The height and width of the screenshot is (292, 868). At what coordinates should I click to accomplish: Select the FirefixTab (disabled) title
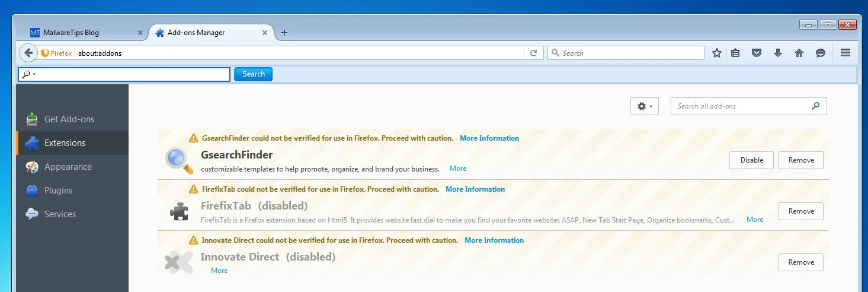[254, 206]
